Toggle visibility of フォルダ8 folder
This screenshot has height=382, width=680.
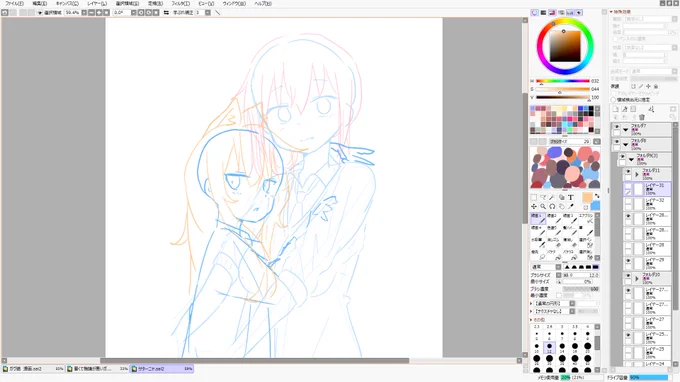(617, 142)
